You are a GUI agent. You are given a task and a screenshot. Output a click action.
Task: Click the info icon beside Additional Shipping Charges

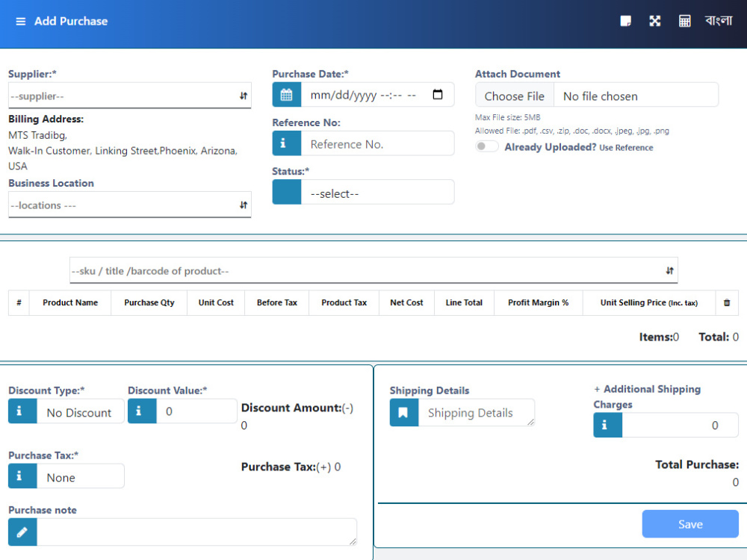tap(607, 425)
